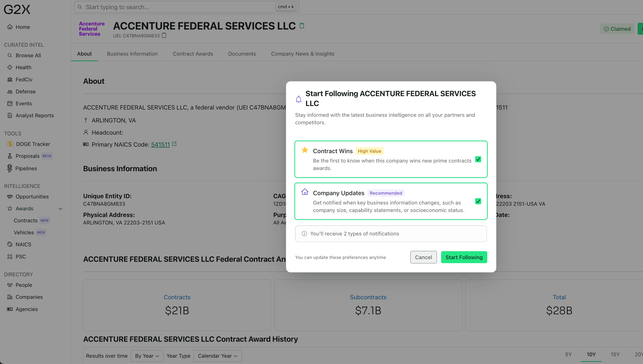The width and height of the screenshot is (643, 364).
Task: Open the Documents tab
Action: pos(242,54)
